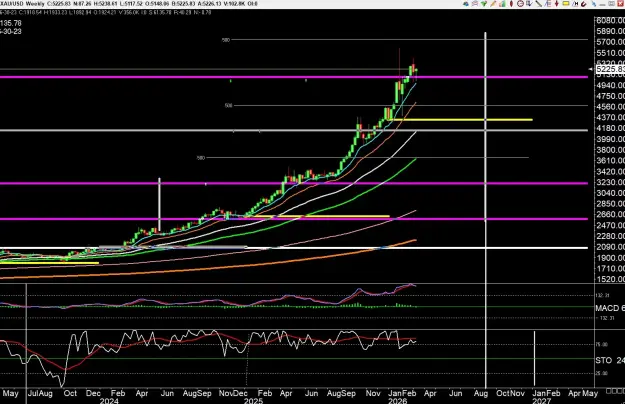Click the 1520.00 price axis label
Image resolution: width=625 pixels, height=404 pixels.
pos(611,279)
